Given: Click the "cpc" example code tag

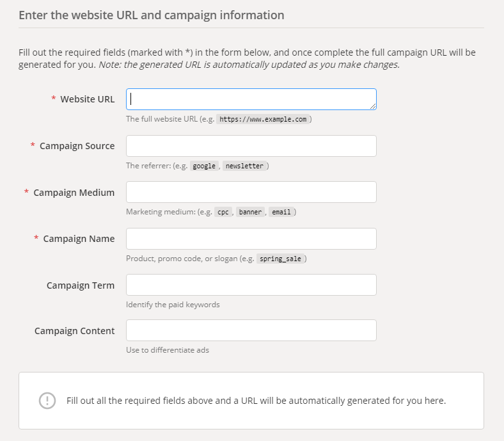Looking at the screenshot, I should 223,212.
